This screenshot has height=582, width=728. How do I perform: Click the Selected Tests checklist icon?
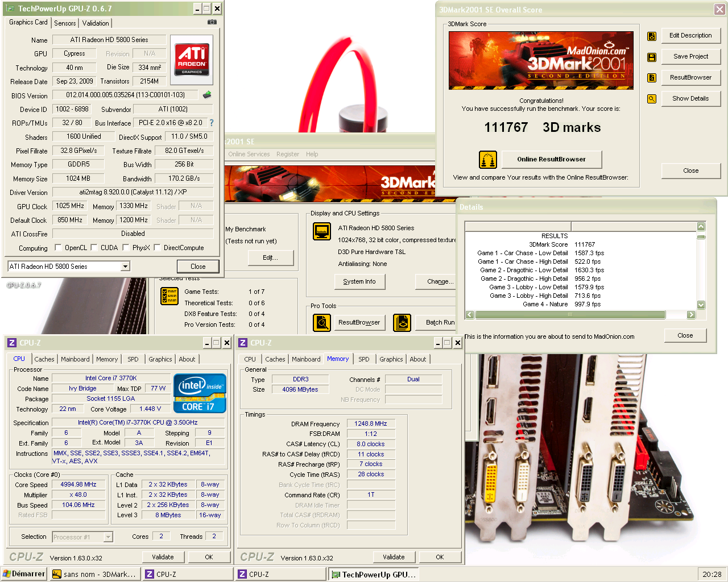click(169, 296)
